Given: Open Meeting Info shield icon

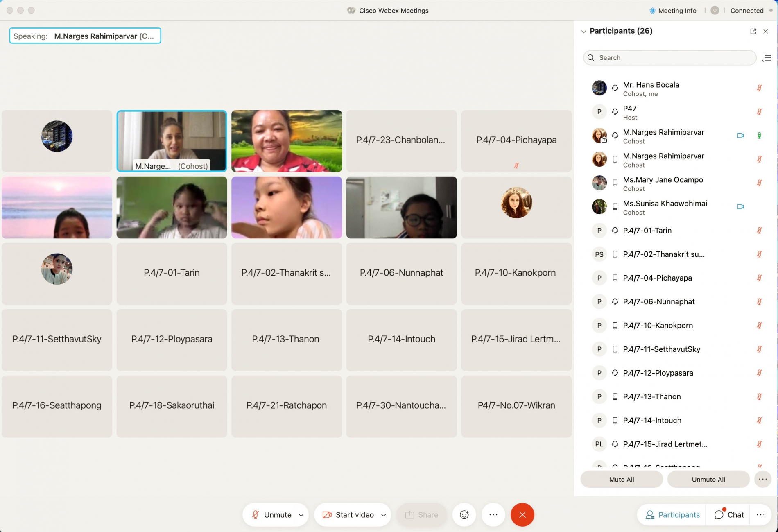Looking at the screenshot, I should click(x=652, y=11).
